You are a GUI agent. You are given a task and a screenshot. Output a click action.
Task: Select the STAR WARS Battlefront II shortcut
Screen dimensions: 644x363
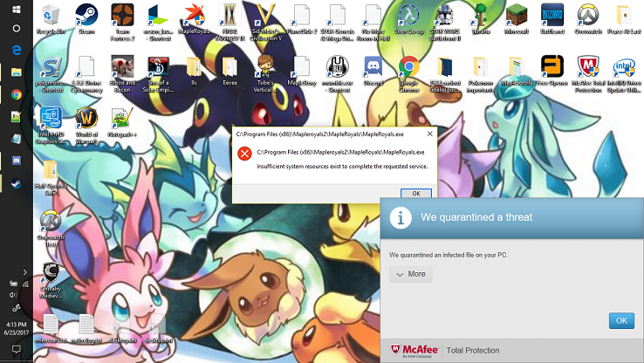[x=445, y=23]
